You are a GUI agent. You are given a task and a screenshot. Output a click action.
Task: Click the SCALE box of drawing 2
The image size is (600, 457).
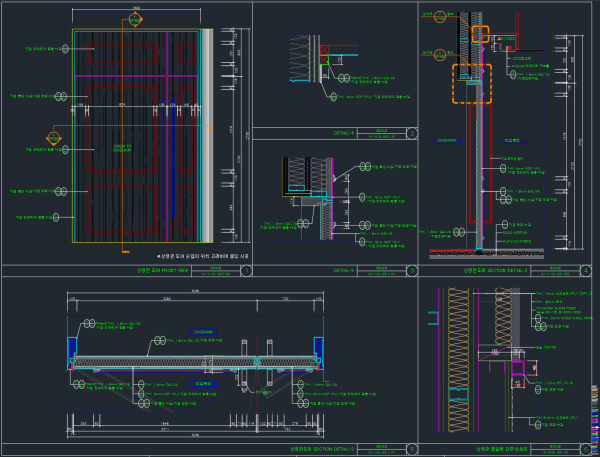[x=381, y=134]
